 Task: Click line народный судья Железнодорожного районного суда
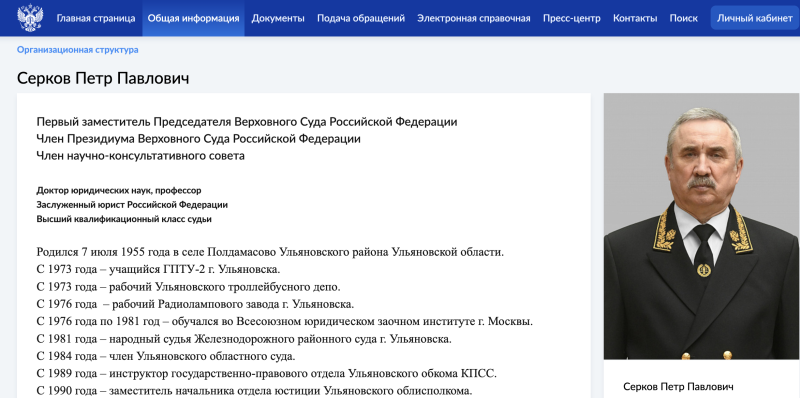pos(244,339)
